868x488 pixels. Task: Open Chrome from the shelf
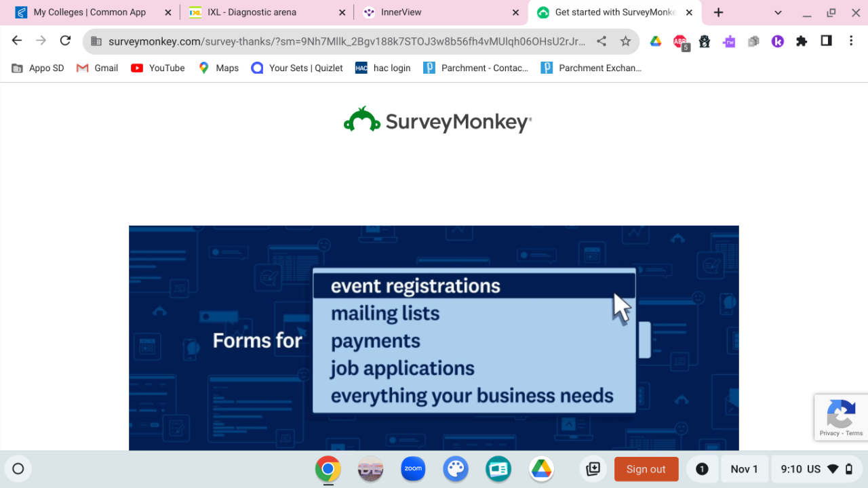328,469
